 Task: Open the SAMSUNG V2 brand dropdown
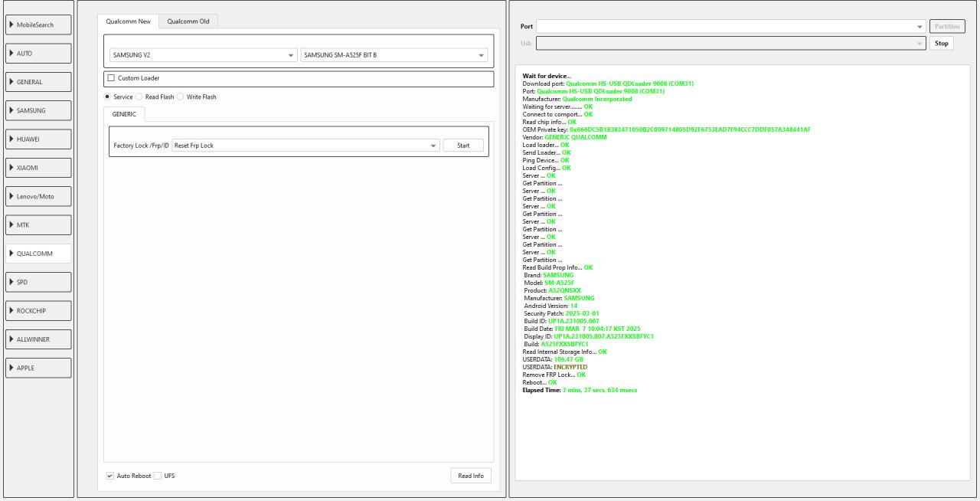pos(203,55)
